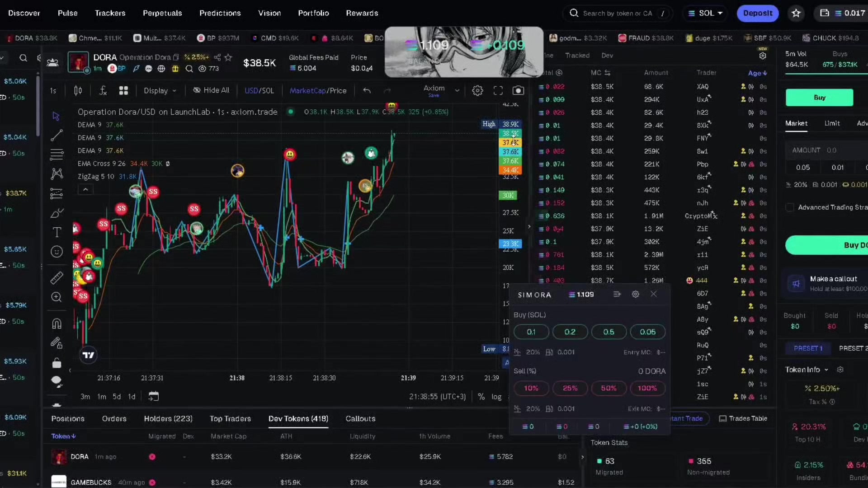Viewport: 868px width, 488px height.
Task: Toggle USD/SOL currency display
Action: (259, 91)
